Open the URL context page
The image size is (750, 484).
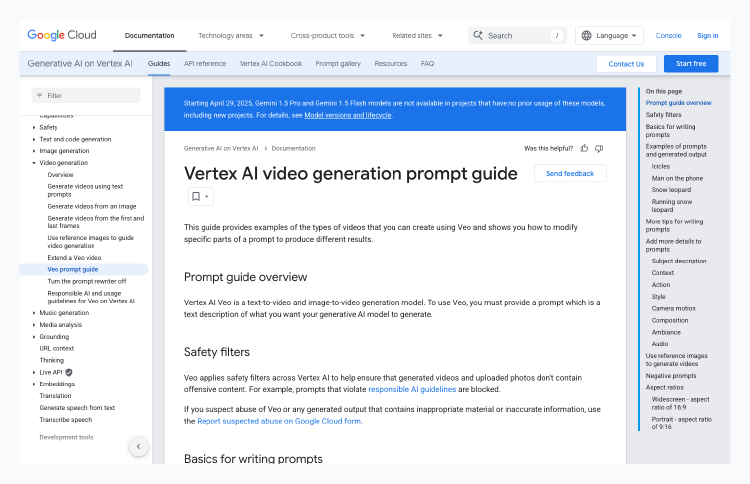tap(56, 348)
